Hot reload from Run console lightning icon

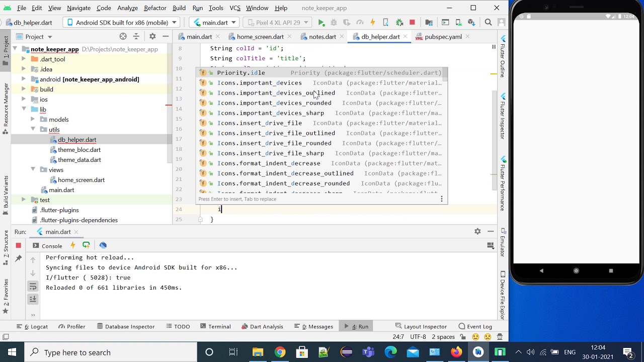[73, 245]
